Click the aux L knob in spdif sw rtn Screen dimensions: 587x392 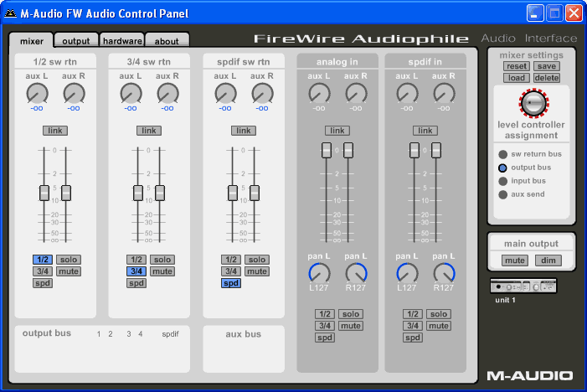[x=225, y=94]
